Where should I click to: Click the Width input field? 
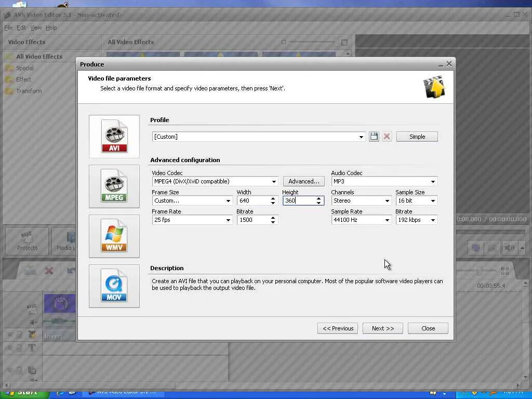click(x=253, y=201)
